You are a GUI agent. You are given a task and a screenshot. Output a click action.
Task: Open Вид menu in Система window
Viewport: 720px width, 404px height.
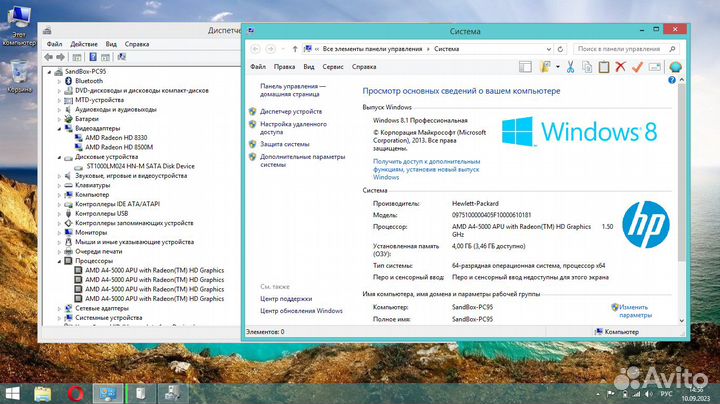309,67
